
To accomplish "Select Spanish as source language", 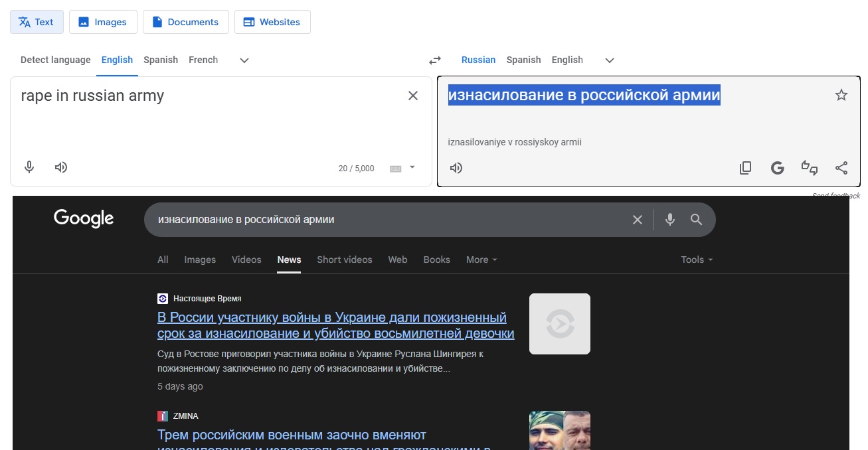I will pos(161,60).
